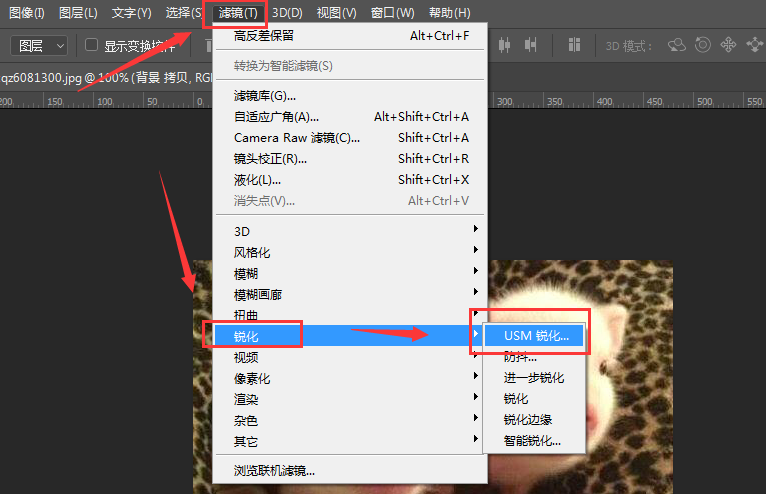Select the 3D roll camera icon
Screen dimensions: 766x494
702,45
